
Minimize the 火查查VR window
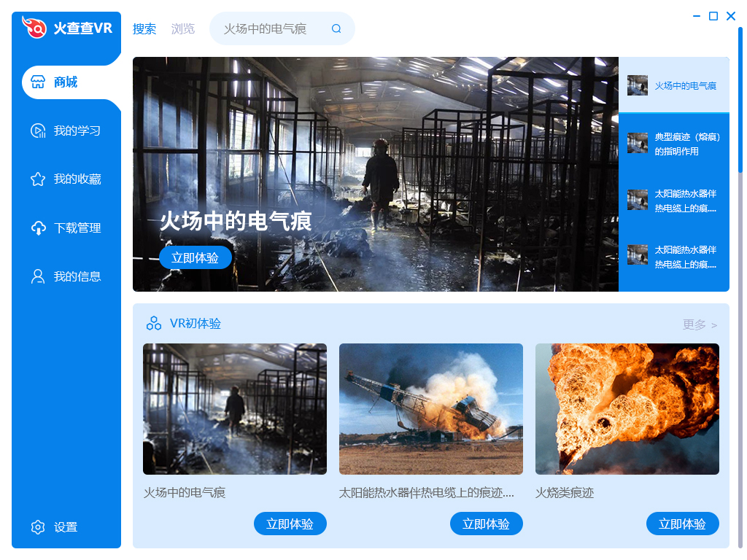click(x=697, y=16)
